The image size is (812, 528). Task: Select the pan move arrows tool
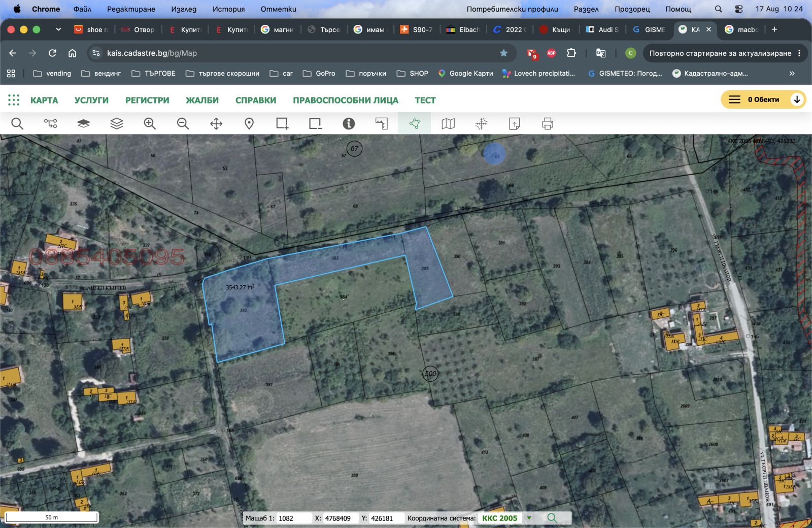point(216,123)
